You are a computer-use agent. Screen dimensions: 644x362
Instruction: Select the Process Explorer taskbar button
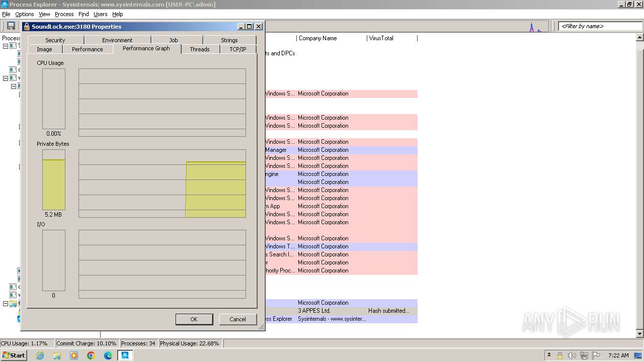pyautogui.click(x=125, y=355)
